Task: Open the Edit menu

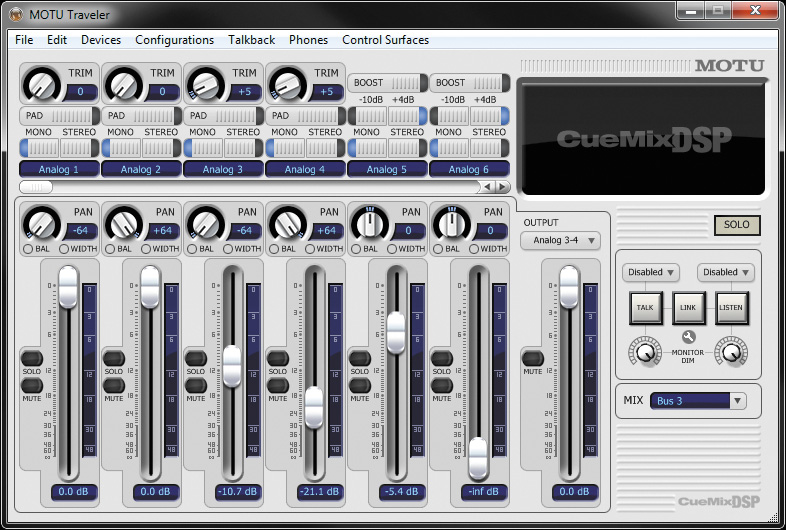Action: pos(57,40)
